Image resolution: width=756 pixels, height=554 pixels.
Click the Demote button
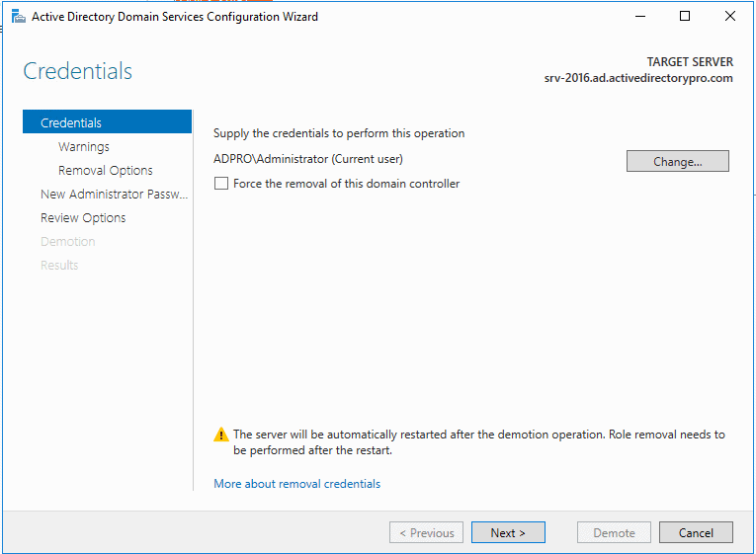click(x=614, y=532)
